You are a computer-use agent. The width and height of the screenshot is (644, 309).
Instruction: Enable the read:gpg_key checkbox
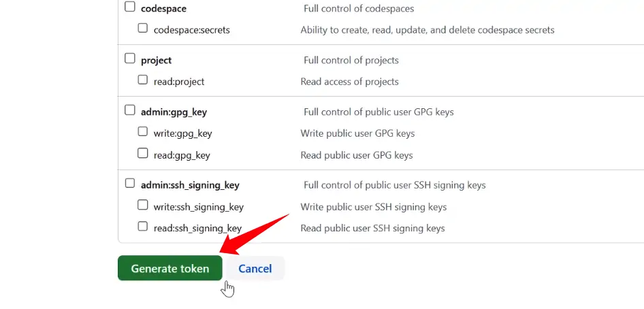click(143, 154)
